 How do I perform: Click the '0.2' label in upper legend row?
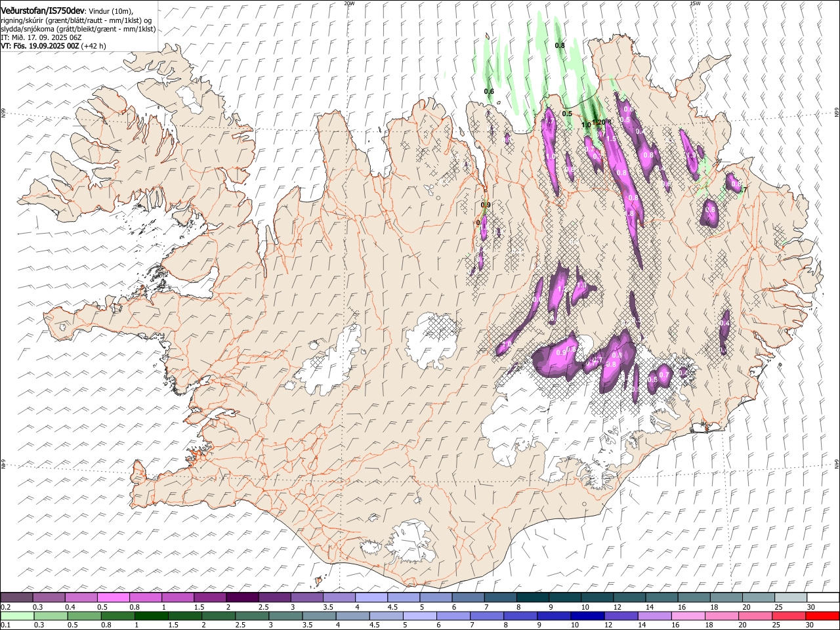point(5,607)
